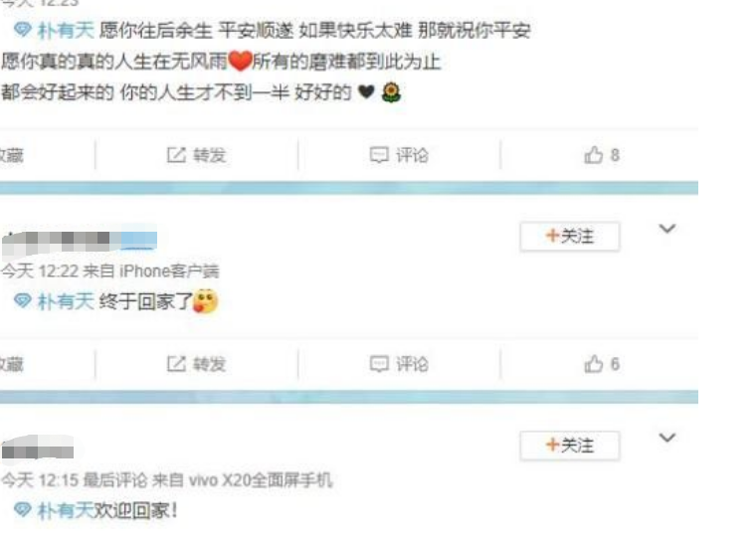756x539 pixels.
Task: Follow the author of the 12:22 post
Action: point(570,237)
